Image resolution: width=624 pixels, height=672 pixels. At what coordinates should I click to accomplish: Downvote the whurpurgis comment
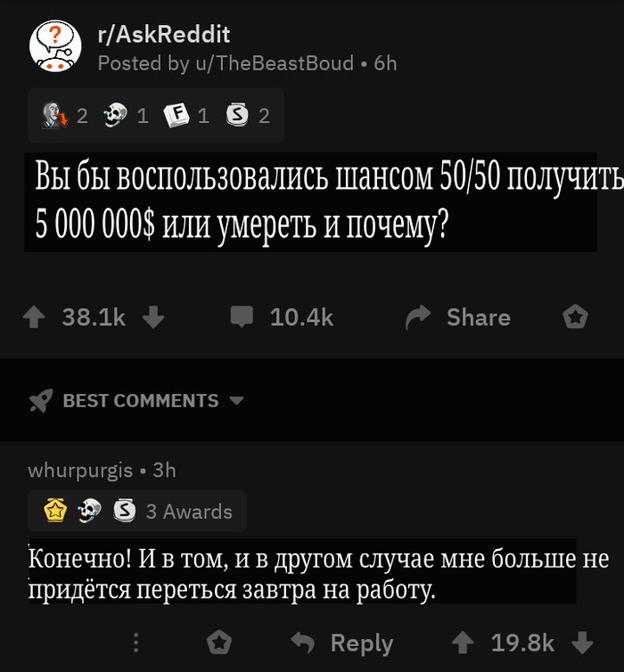[x=582, y=643]
